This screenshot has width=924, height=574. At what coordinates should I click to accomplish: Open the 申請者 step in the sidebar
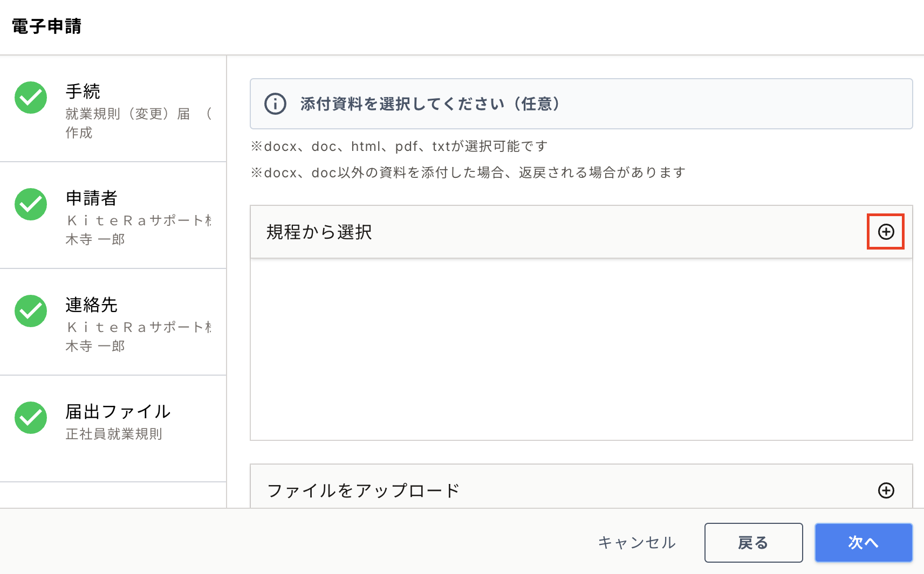coord(113,215)
